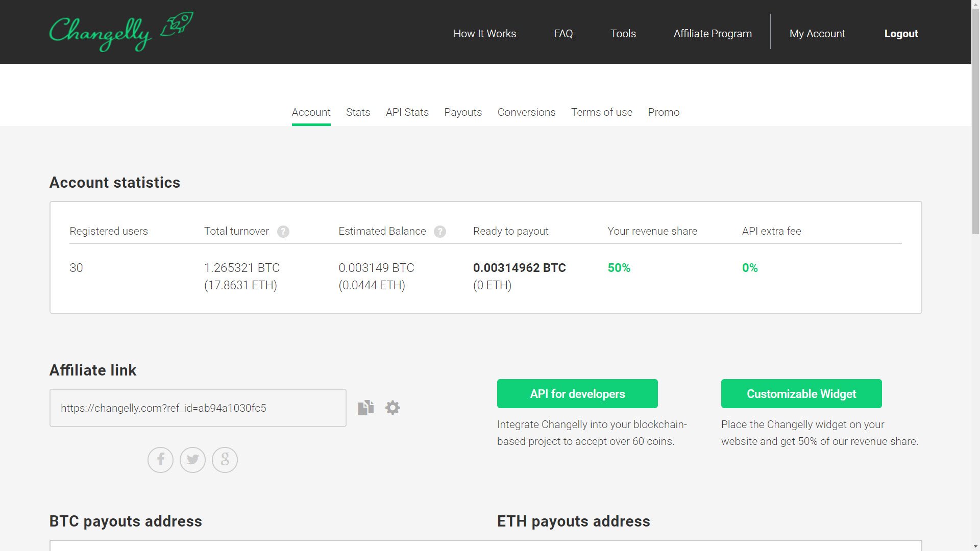Switch to the Stats tab

point(358,112)
